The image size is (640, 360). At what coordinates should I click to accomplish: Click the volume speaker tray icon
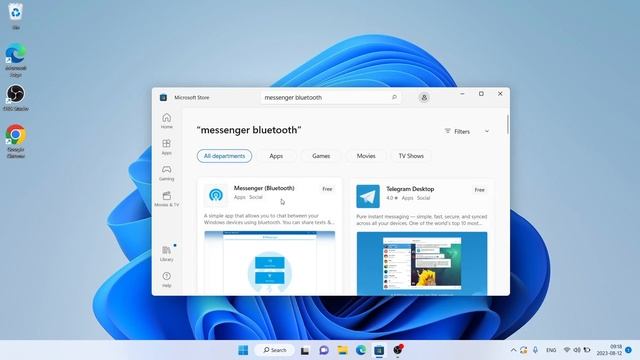(x=577, y=350)
